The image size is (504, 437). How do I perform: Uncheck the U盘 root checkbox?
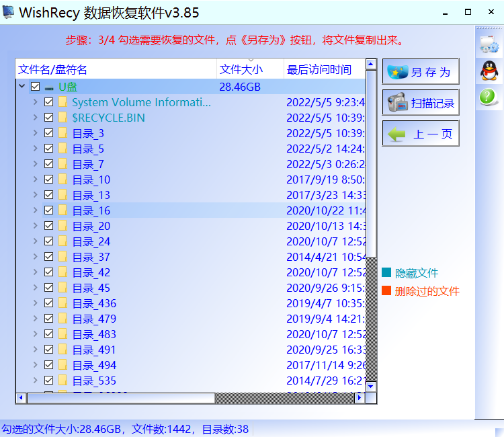coord(36,87)
